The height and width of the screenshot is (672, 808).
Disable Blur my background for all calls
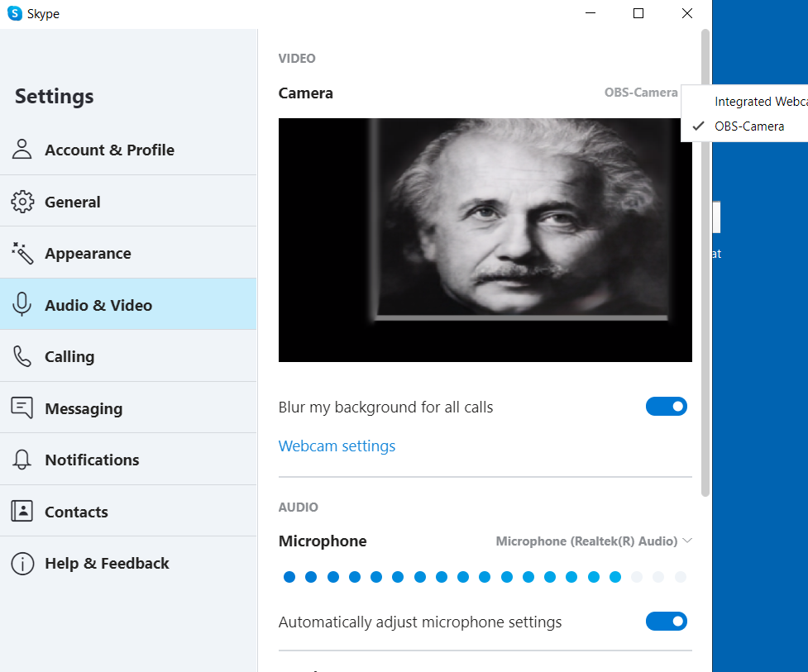pyautogui.click(x=666, y=407)
